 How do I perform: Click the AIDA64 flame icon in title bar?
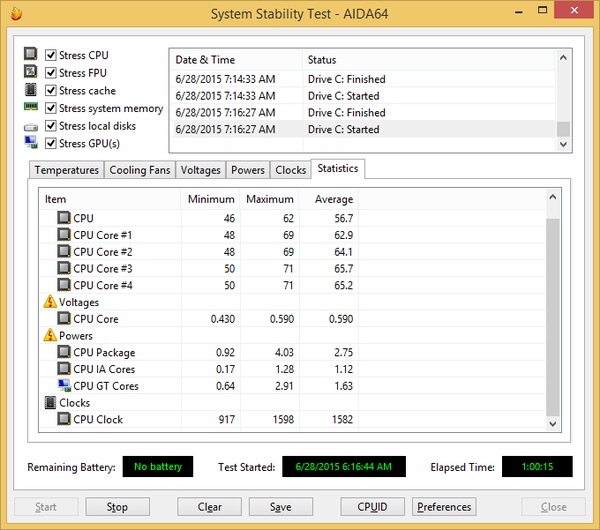[x=16, y=13]
